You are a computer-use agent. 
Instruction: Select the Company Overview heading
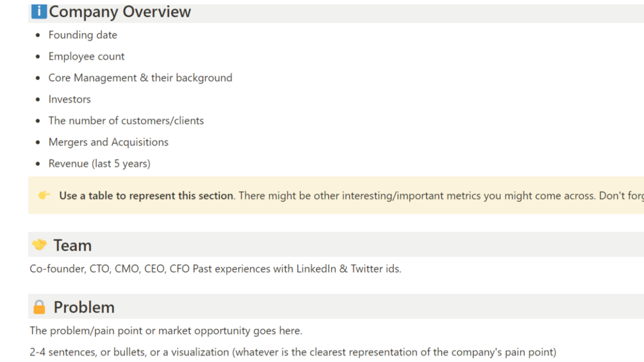120,12
